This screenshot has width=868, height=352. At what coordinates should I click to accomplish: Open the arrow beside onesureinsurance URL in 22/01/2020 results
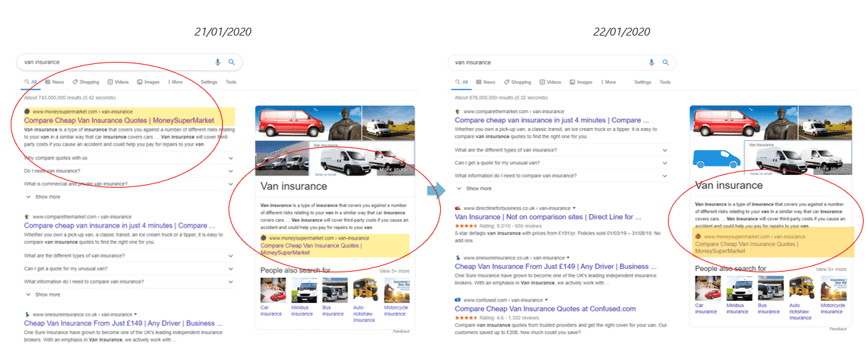tap(569, 257)
